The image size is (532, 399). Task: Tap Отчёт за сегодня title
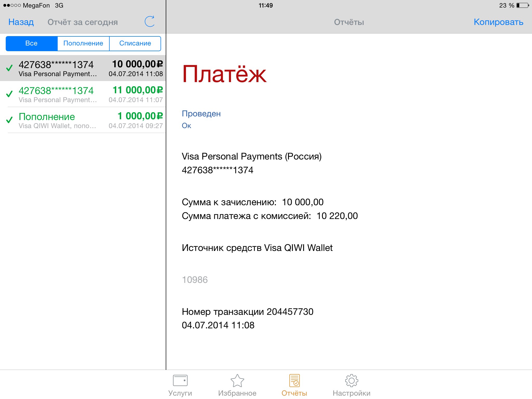click(x=83, y=22)
